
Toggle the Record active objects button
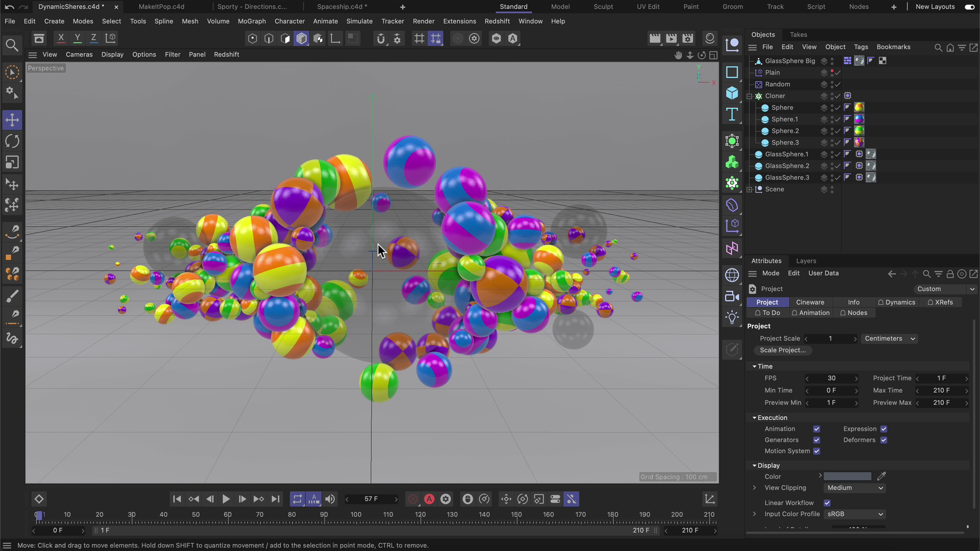(x=413, y=499)
